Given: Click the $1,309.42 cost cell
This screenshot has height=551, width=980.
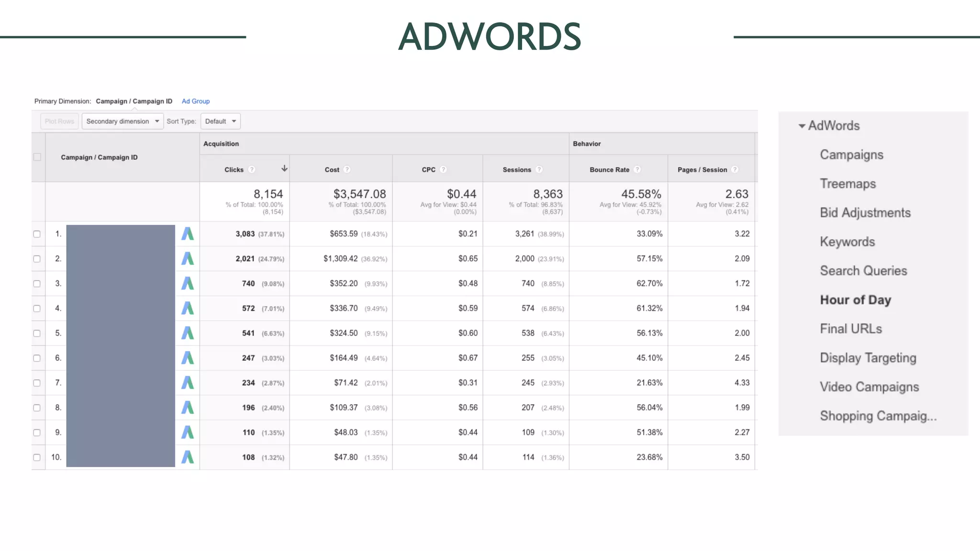Looking at the screenshot, I should [340, 259].
